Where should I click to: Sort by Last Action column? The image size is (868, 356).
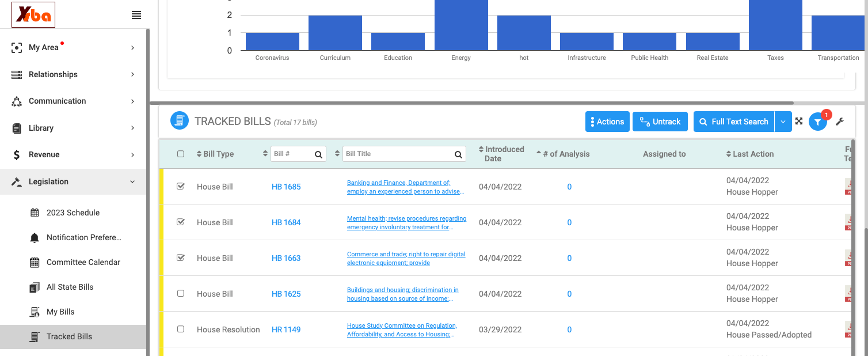coord(750,154)
